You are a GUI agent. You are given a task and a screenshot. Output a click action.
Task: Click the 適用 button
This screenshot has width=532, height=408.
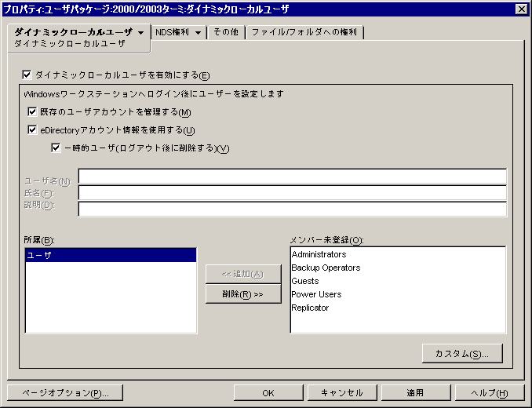point(416,393)
